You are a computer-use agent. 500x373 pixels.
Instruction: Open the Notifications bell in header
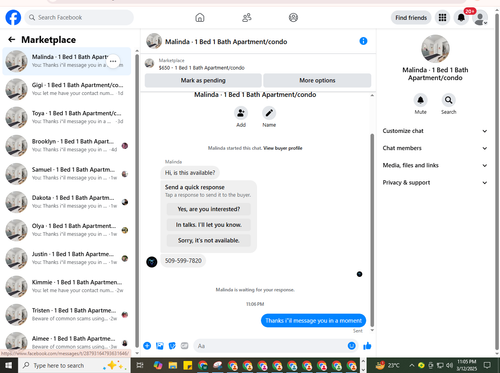point(461,18)
